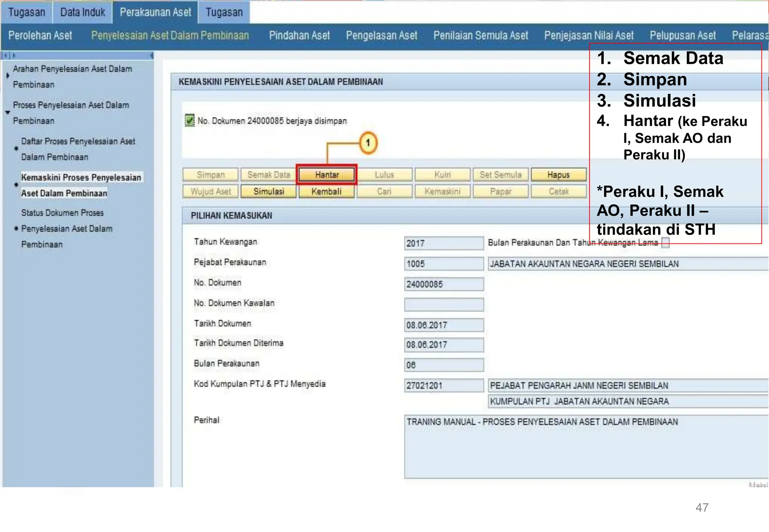Viewport: 769px width, 532px height.
Task: Click the green success checkmark icon
Action: [x=190, y=120]
